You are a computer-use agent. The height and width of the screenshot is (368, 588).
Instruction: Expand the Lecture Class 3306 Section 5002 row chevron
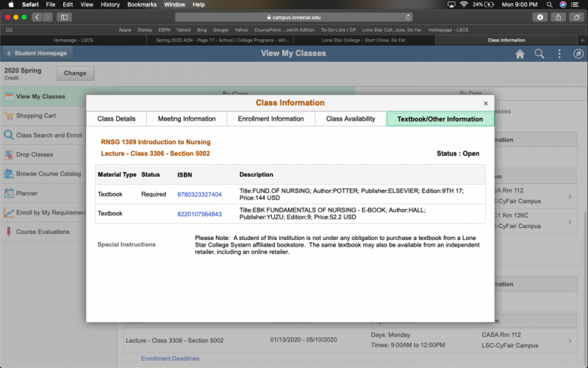point(570,341)
